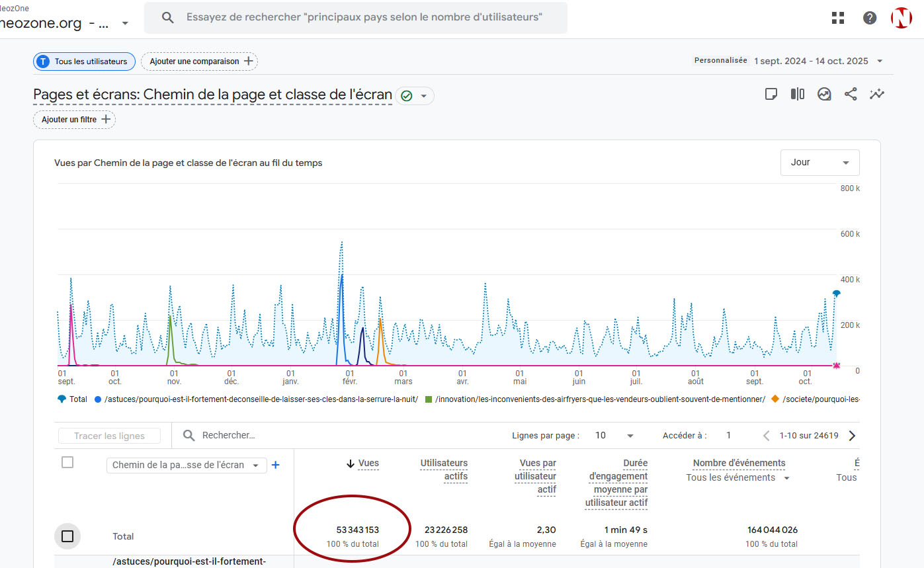Click the plus icon to add dimension
924x568 pixels.
(276, 465)
